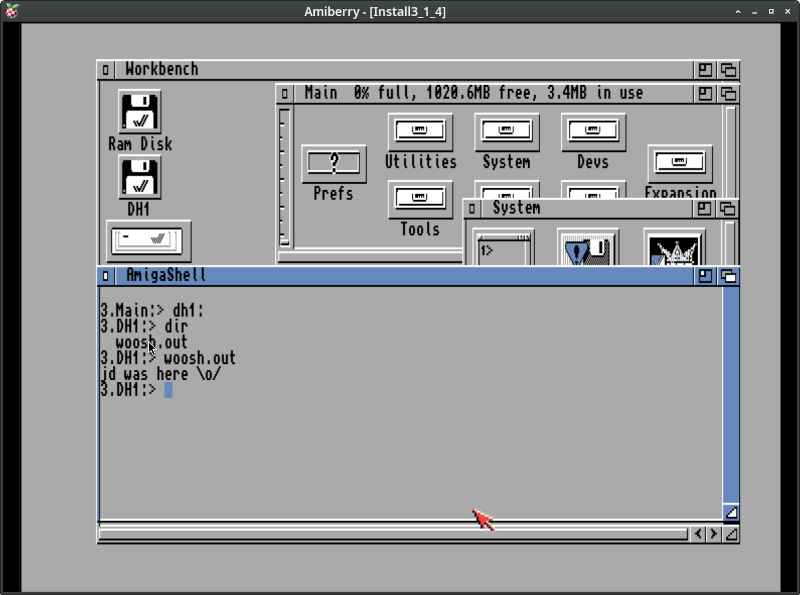Click the 'woosh.out' filename in dir output
Viewport: 800px width, 595px height.
151,342
